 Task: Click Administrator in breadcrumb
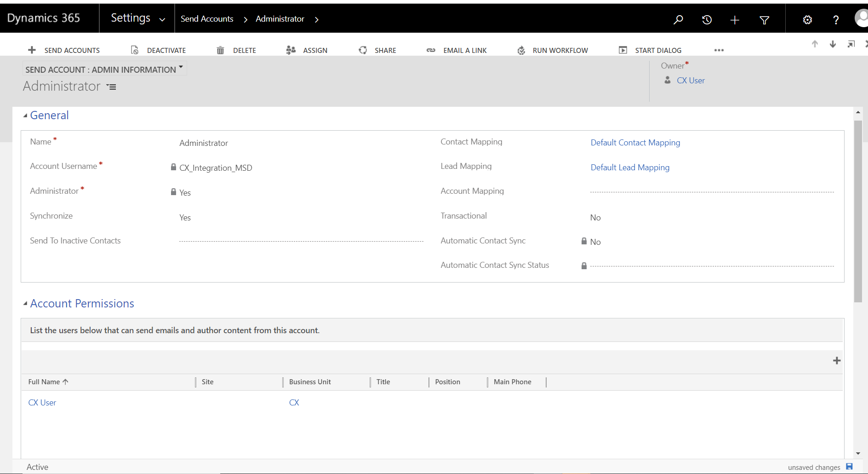coord(280,19)
